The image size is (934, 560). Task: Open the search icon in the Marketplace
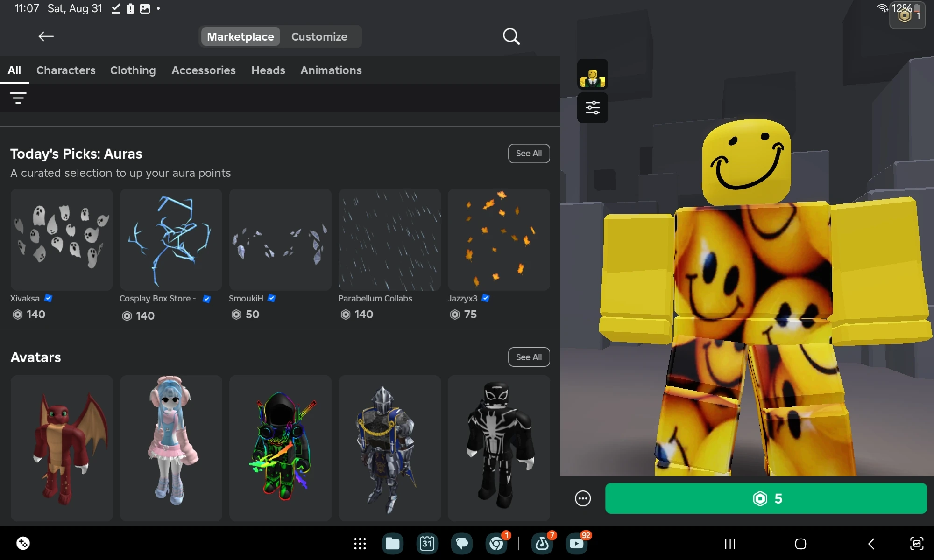[511, 36]
